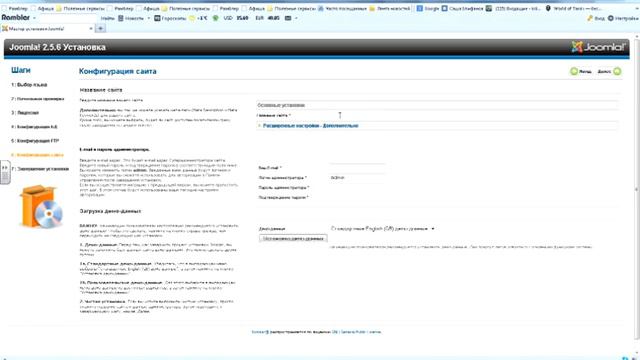The image size is (640, 360).
Task: Open Часто посещаемые bookmark
Action: 342,8
